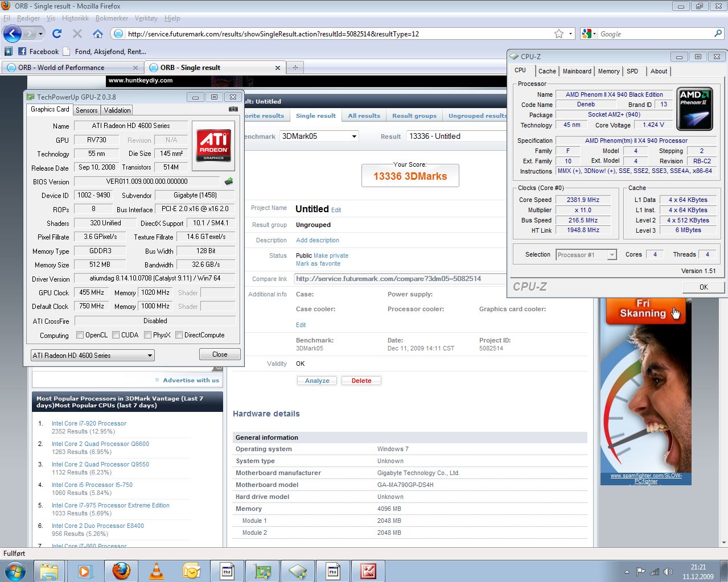Click the AMD Phenom II logo in CPU-Z
Screen dimensions: 728x582
[x=695, y=109]
